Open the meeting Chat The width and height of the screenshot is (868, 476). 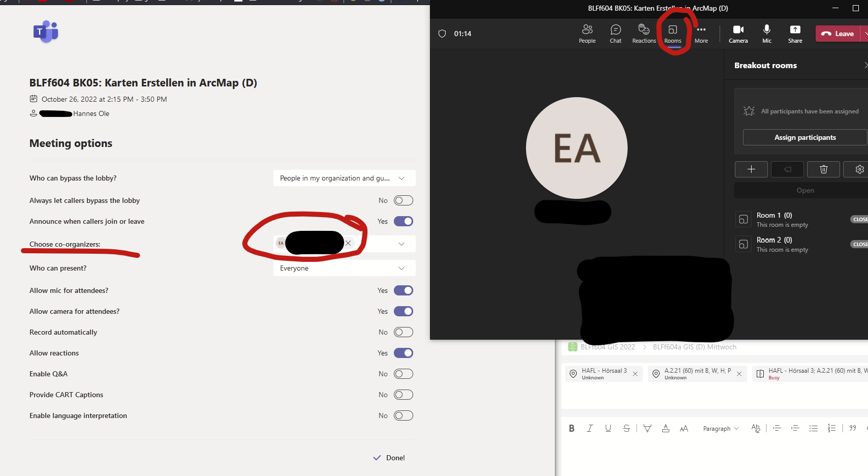click(x=615, y=34)
